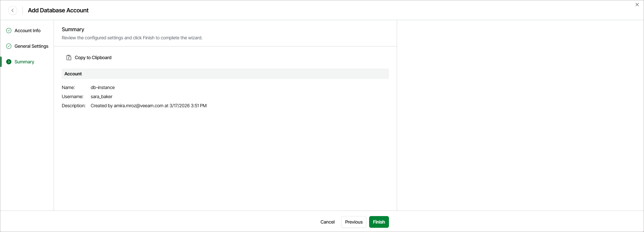The width and height of the screenshot is (644, 232).
Task: Click the db-instance name value
Action: click(103, 87)
